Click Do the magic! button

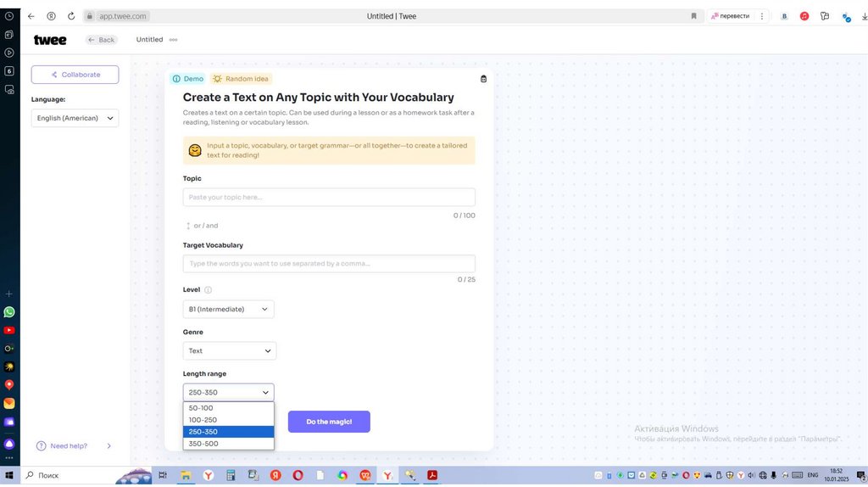tap(329, 422)
